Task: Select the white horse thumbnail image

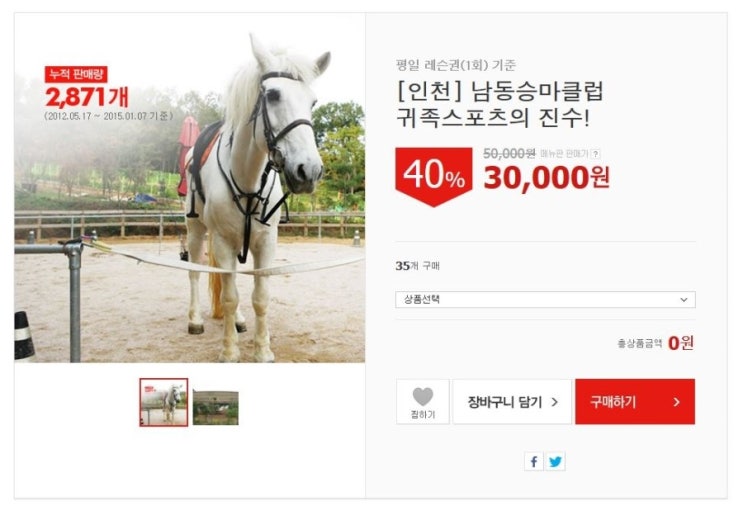Action: tap(163, 402)
